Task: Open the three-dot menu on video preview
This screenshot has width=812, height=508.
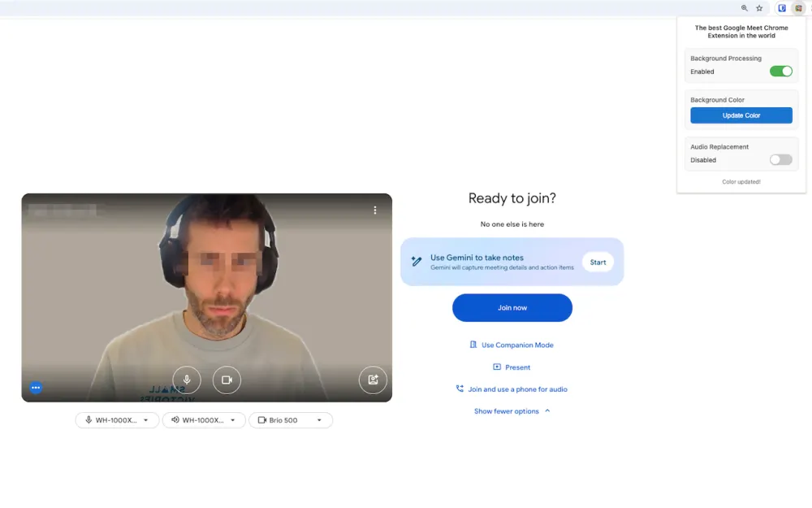Action: point(375,210)
